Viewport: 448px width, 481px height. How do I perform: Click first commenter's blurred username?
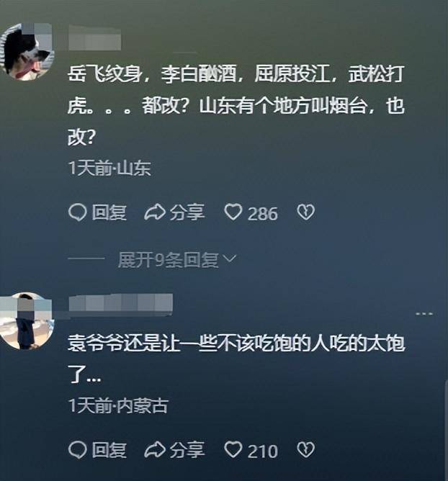[x=94, y=38]
